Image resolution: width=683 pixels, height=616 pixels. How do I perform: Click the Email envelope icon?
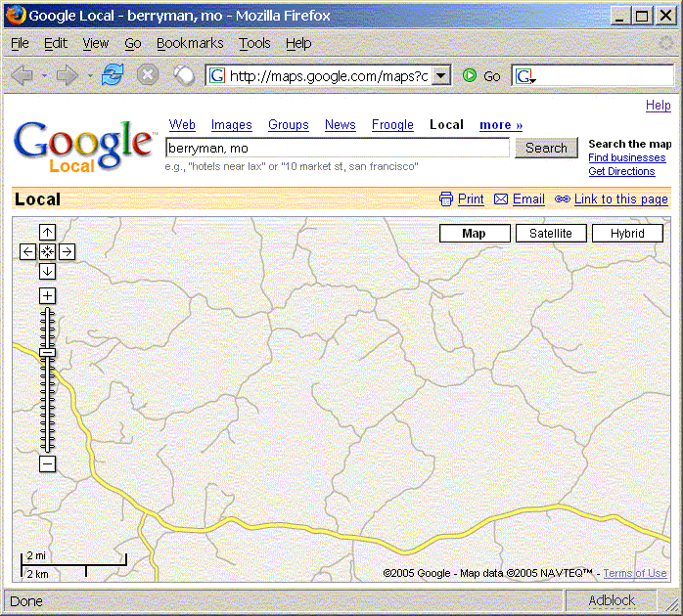pos(501,198)
